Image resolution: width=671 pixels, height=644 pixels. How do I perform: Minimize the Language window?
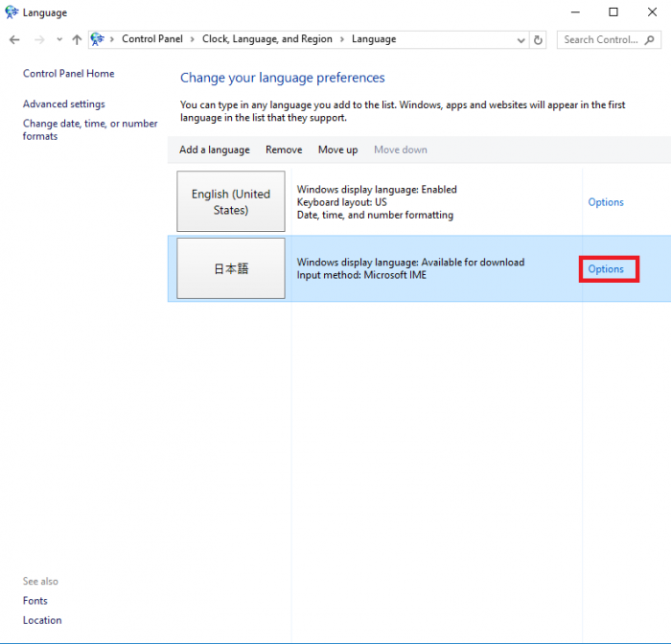(575, 12)
